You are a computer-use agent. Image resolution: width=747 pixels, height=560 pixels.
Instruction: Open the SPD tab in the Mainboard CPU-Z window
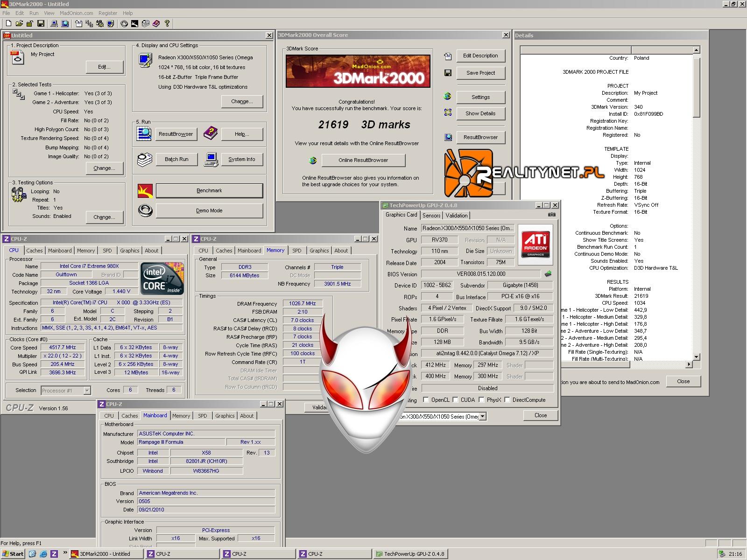point(202,416)
